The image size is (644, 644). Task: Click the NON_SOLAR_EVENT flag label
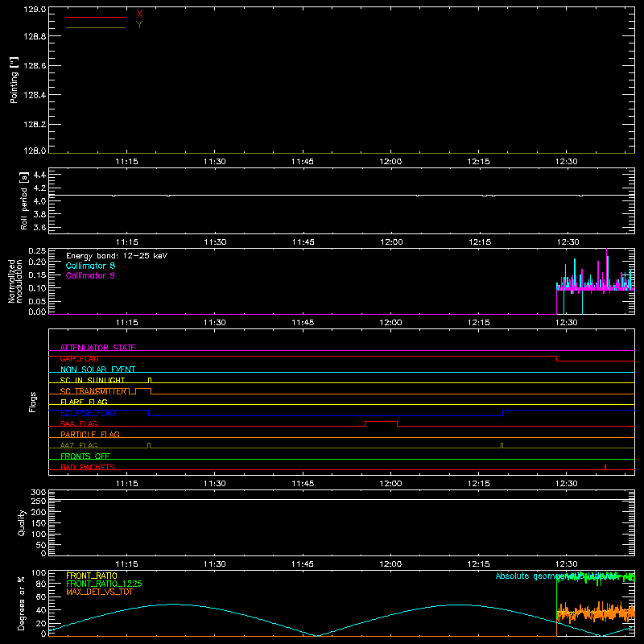click(97, 369)
